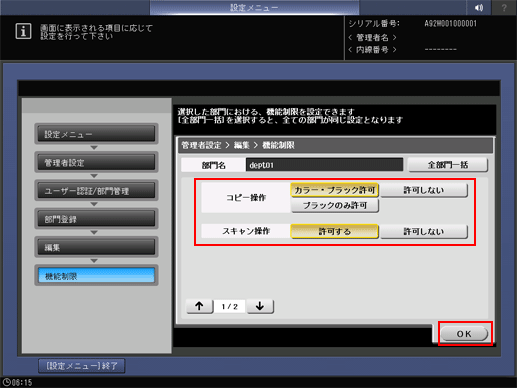Go to next page with down arrow
Viewport: 517px width, 388px height.
260,306
